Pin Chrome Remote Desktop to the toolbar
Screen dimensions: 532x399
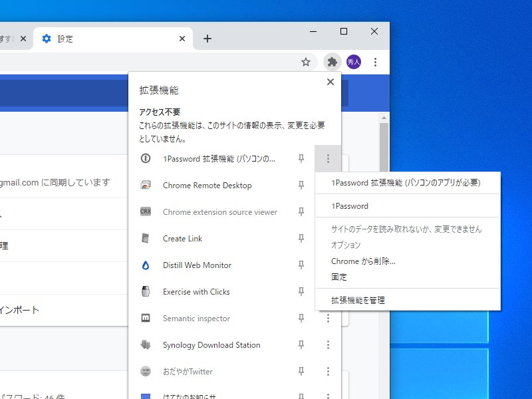point(301,186)
